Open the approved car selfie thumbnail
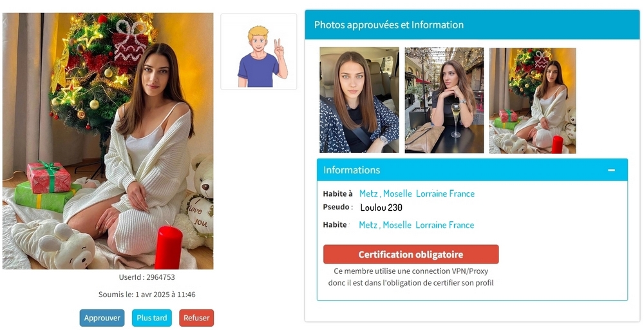This screenshot has width=644, height=330. 359,100
